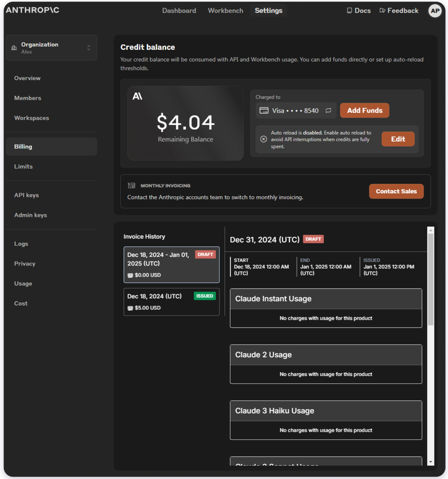This screenshot has height=479, width=448.
Task: Click the auto reload disabled X icon
Action: 263,139
